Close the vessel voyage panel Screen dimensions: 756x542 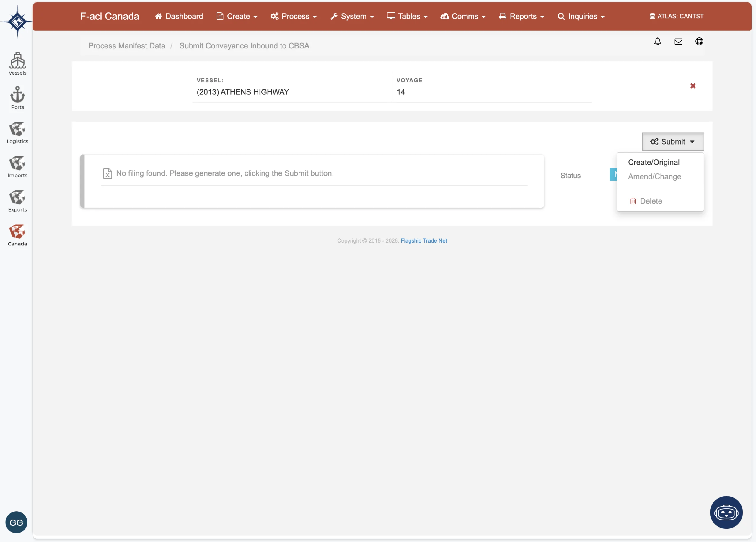(693, 86)
